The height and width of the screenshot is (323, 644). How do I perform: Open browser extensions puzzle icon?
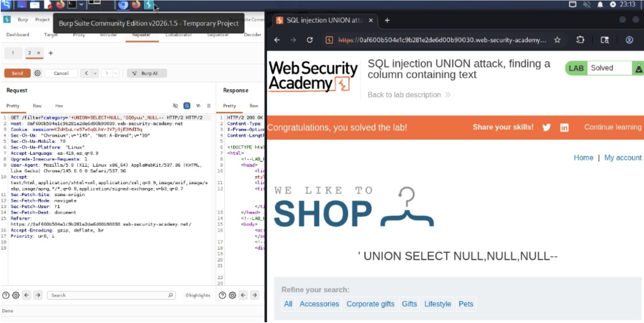580,40
